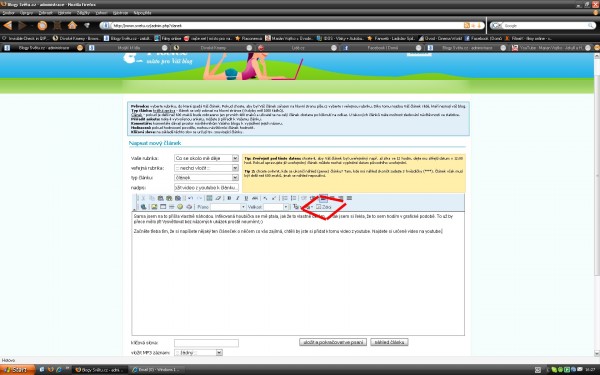
Task: Insert a hyperlink with the globe icon
Action: coord(143,207)
